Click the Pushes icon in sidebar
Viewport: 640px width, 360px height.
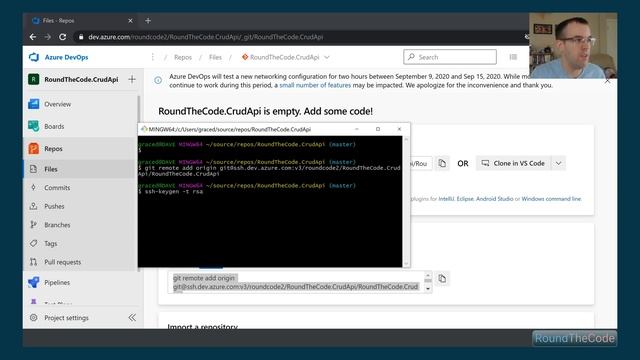click(33, 206)
